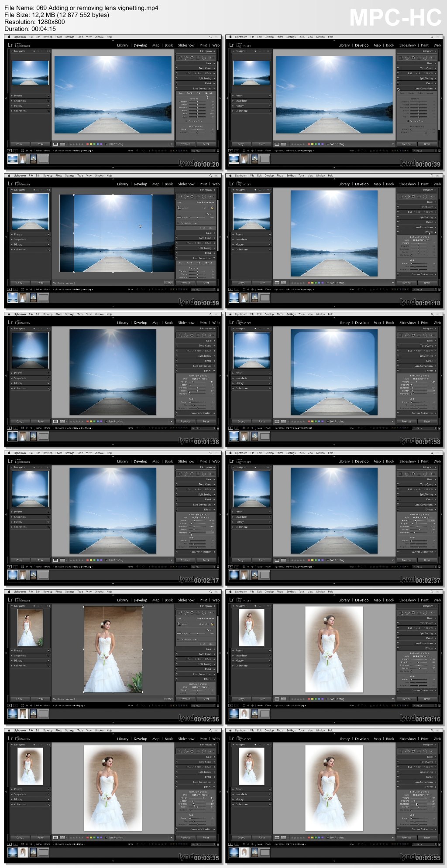Click main window '1' icon in 00:03:35 frame
Image resolution: width=447 pixels, height=868 pixels.
(9, 844)
